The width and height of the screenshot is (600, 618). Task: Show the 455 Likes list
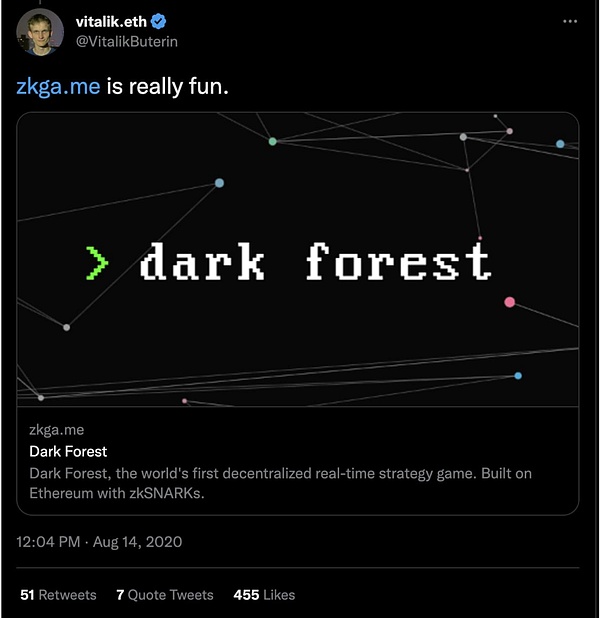(264, 594)
